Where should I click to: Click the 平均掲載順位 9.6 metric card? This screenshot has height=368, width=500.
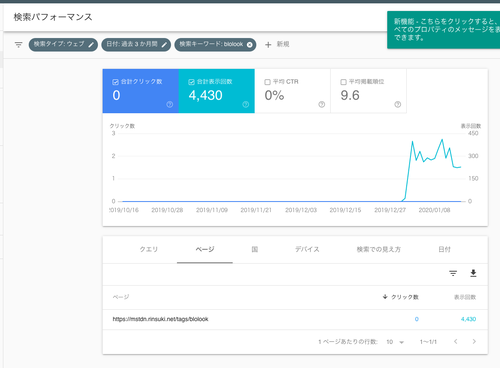pos(368,91)
